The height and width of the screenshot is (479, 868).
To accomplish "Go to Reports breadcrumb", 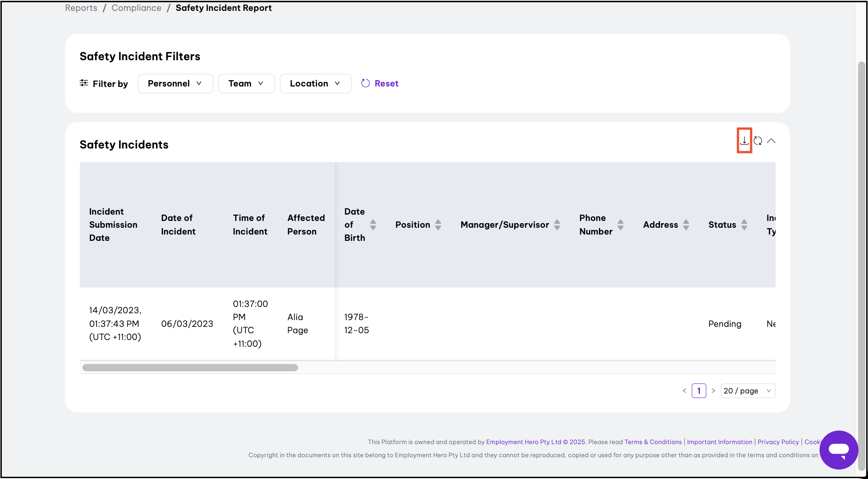I will (x=81, y=8).
